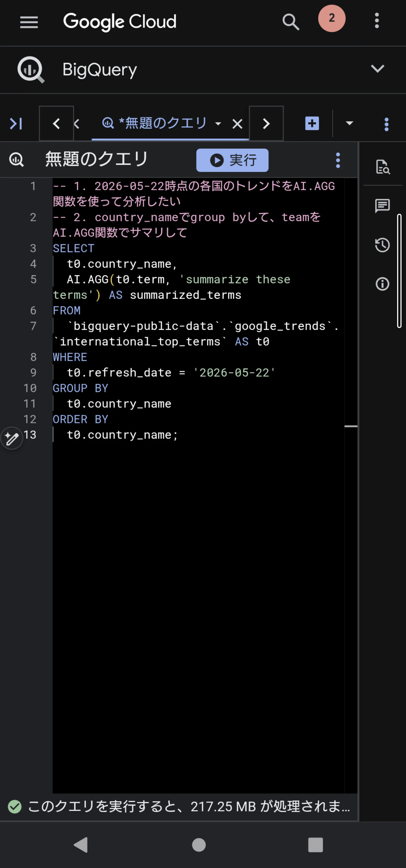This screenshot has height=868, width=406.
Task: Click line number 7 in the gutter
Action: 33,326
